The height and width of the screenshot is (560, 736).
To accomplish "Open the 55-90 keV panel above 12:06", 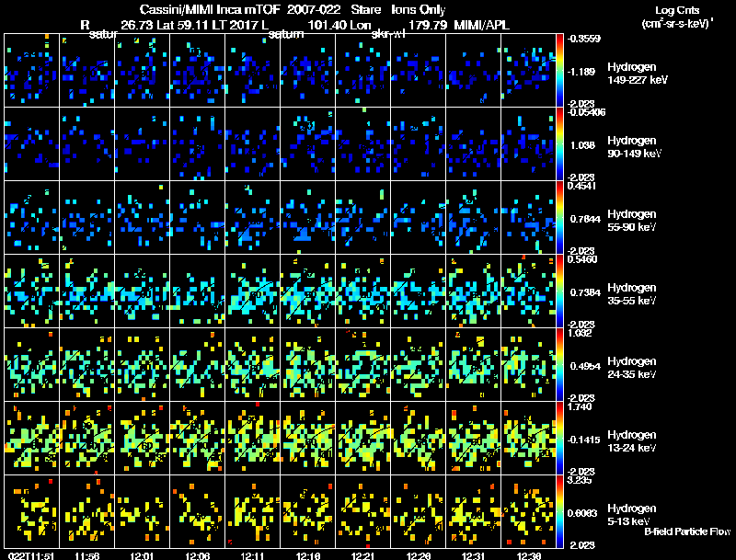I will (198, 217).
